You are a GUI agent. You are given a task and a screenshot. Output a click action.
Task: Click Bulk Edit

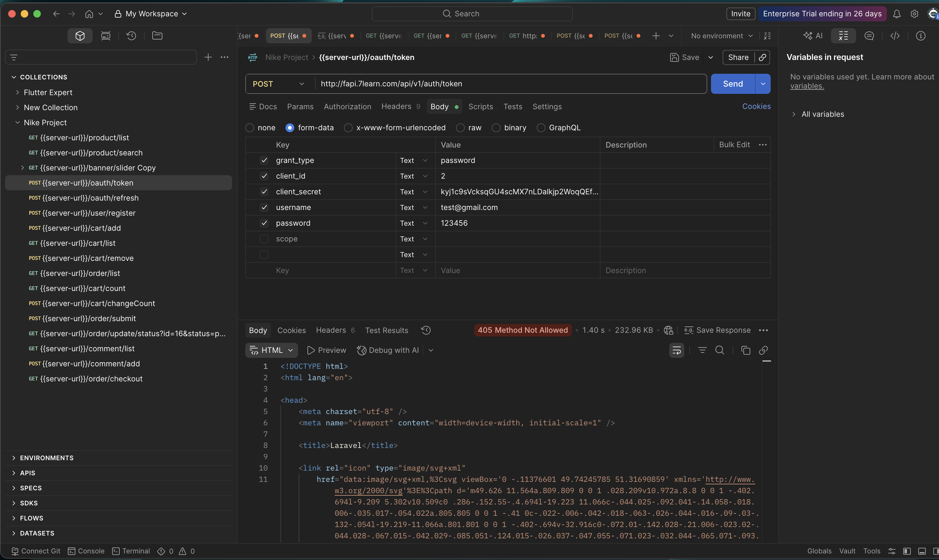click(735, 145)
